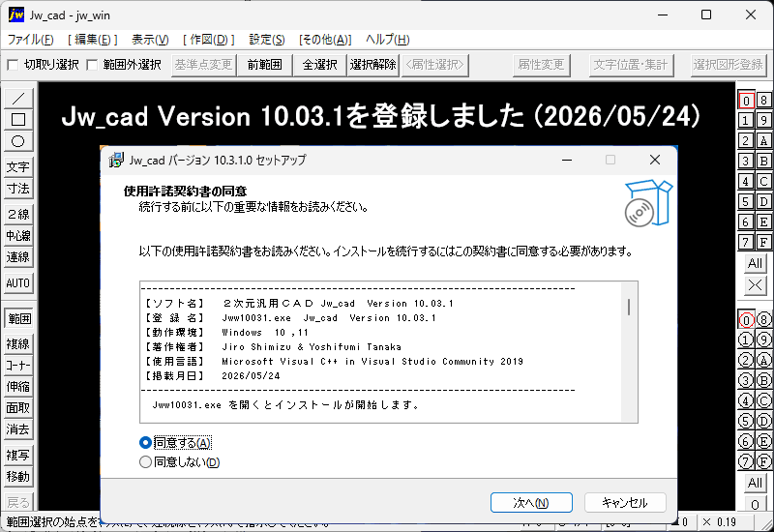Screen dimensions: 774x532
Task: Select the 複写 copy tool
Action: (18, 455)
